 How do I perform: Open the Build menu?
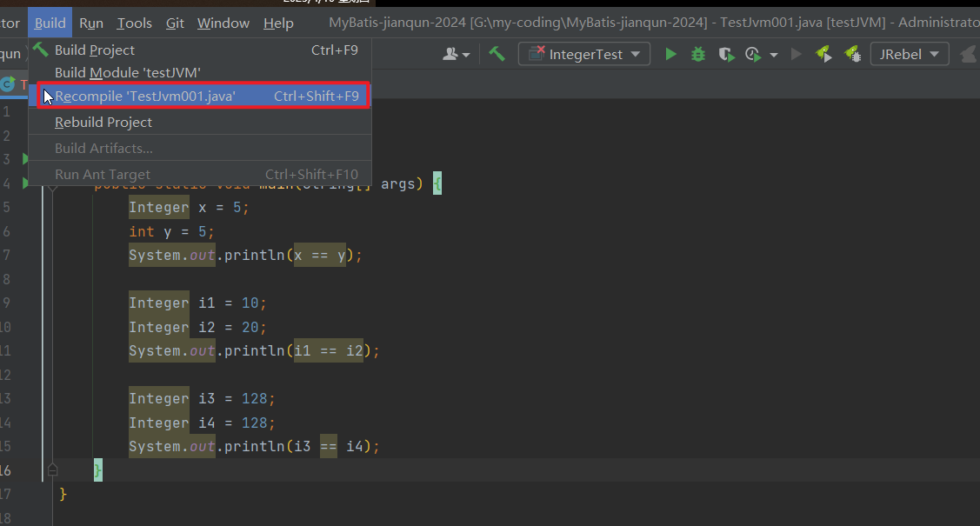[50, 23]
